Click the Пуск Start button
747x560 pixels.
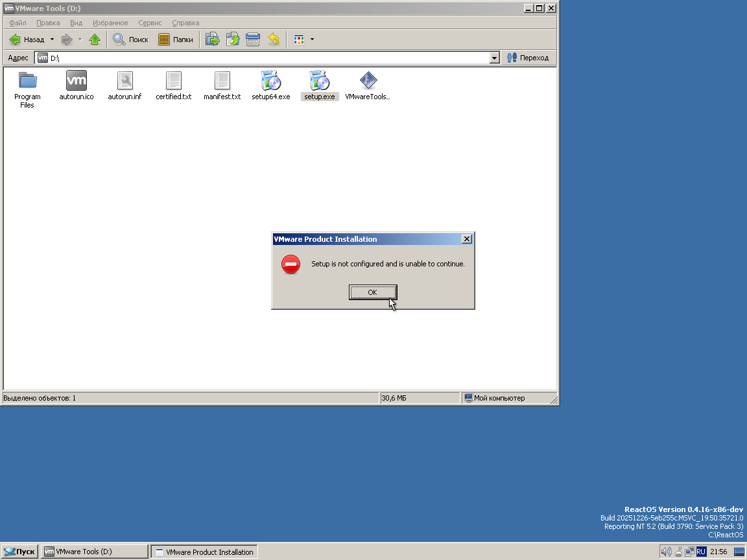tap(19, 552)
